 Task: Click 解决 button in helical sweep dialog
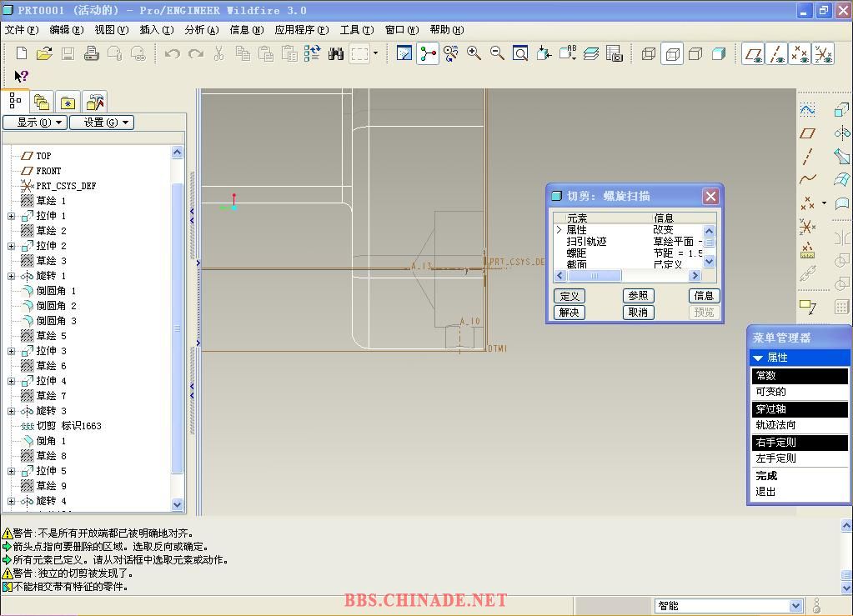click(x=570, y=312)
